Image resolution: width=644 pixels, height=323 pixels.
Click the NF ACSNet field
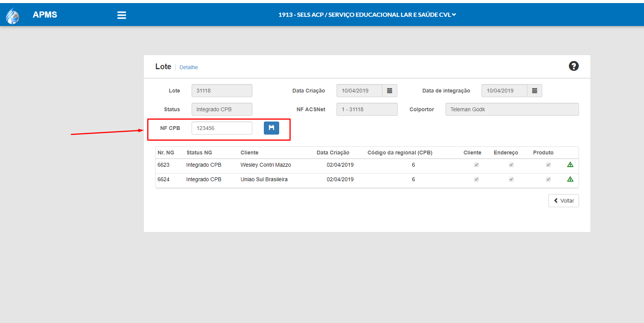coord(367,109)
